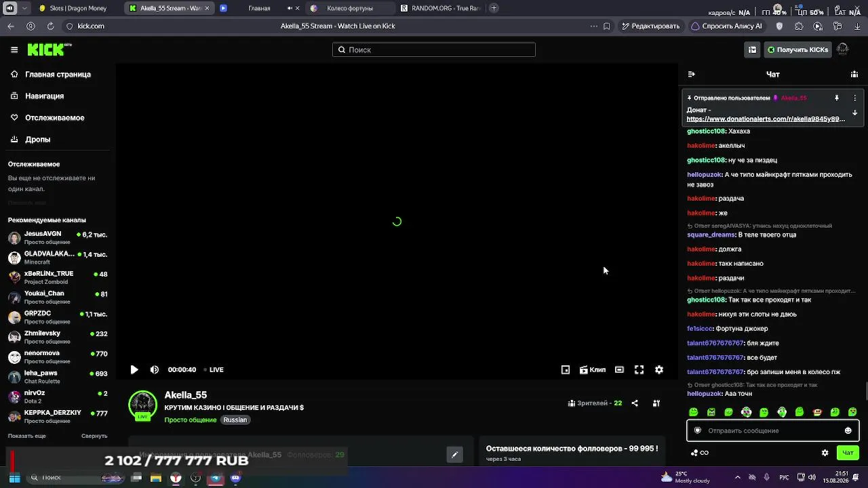Screen dimensions: 868x488
Task: Open the emoji picker in chat input
Action: point(848,430)
